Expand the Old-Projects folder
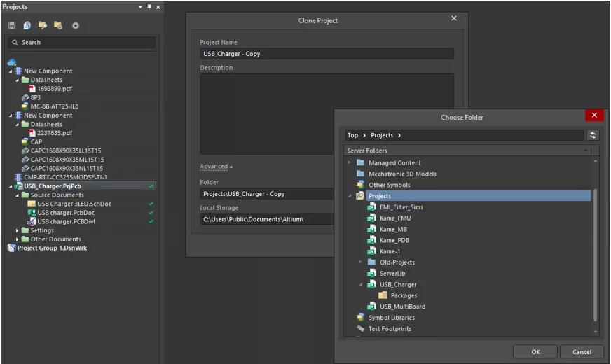Image resolution: width=611 pixels, height=364 pixels. click(x=361, y=262)
